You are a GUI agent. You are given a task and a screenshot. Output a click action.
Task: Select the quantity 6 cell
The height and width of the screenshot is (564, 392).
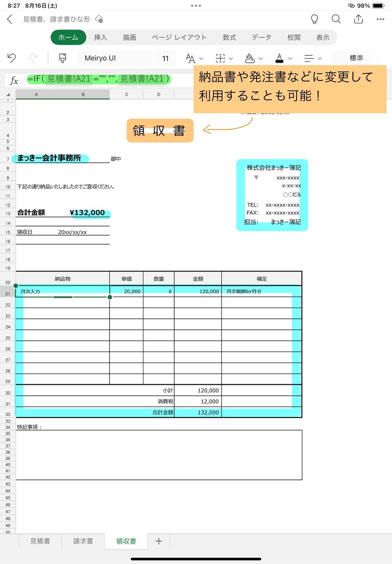point(159,292)
